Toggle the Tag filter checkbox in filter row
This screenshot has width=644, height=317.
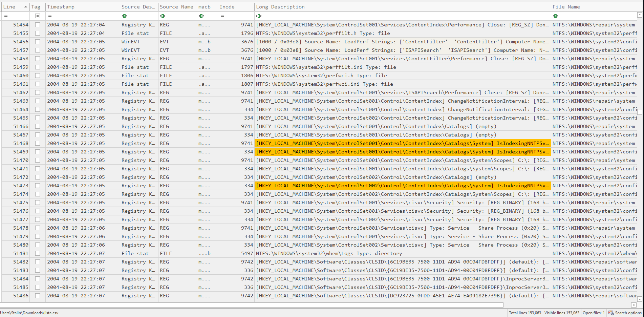tap(38, 16)
